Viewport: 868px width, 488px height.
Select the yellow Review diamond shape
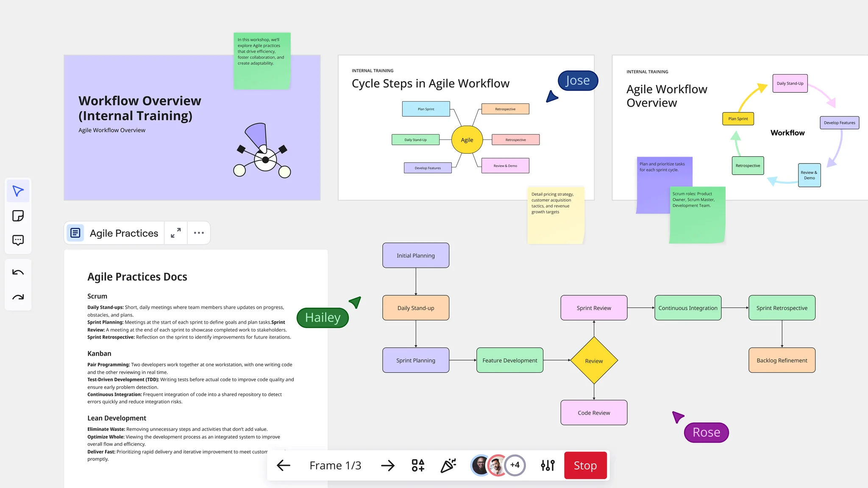point(594,361)
